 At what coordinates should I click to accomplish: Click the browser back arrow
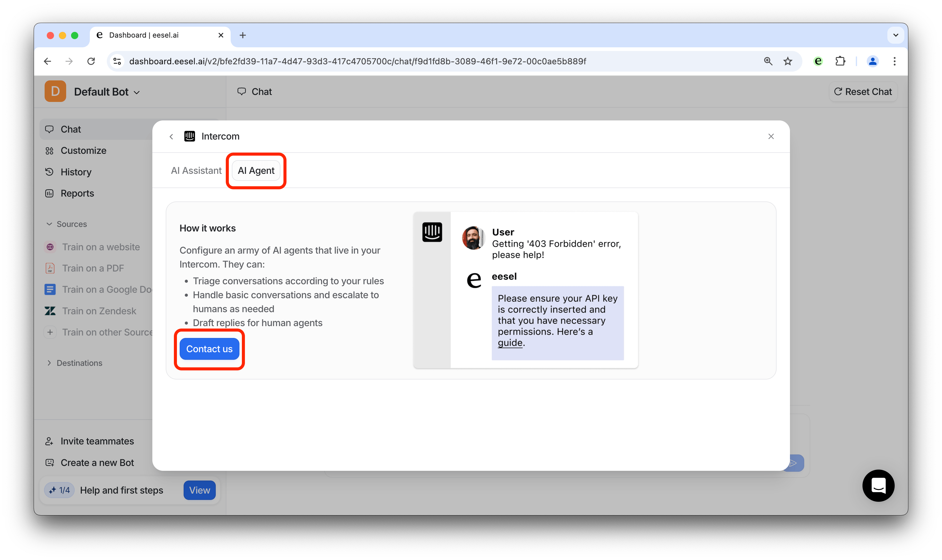click(x=48, y=61)
